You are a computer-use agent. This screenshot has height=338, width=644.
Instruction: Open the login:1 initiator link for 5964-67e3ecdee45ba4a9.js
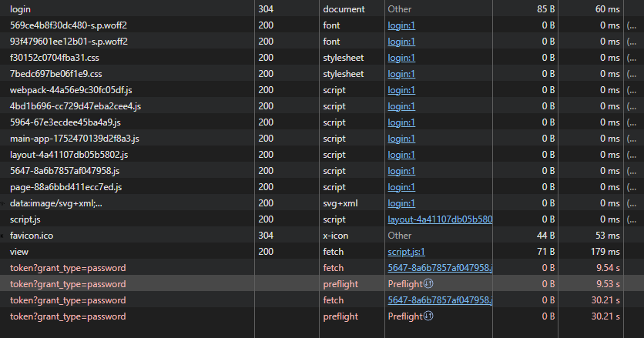coord(401,122)
